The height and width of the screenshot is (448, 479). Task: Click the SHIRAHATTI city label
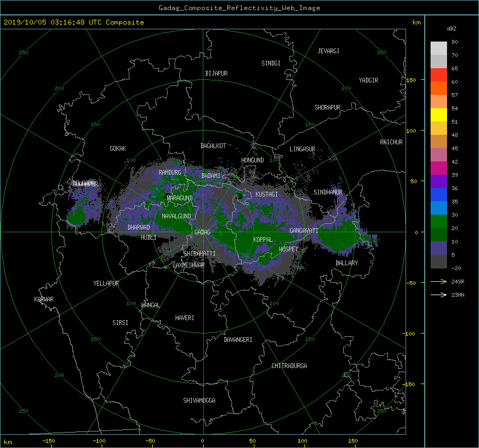click(x=200, y=254)
